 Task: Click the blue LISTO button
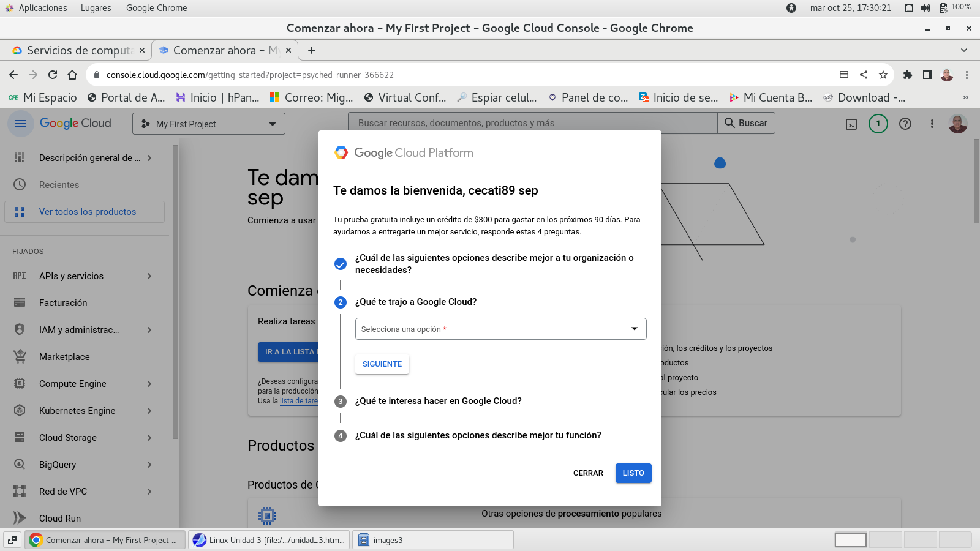click(x=633, y=473)
